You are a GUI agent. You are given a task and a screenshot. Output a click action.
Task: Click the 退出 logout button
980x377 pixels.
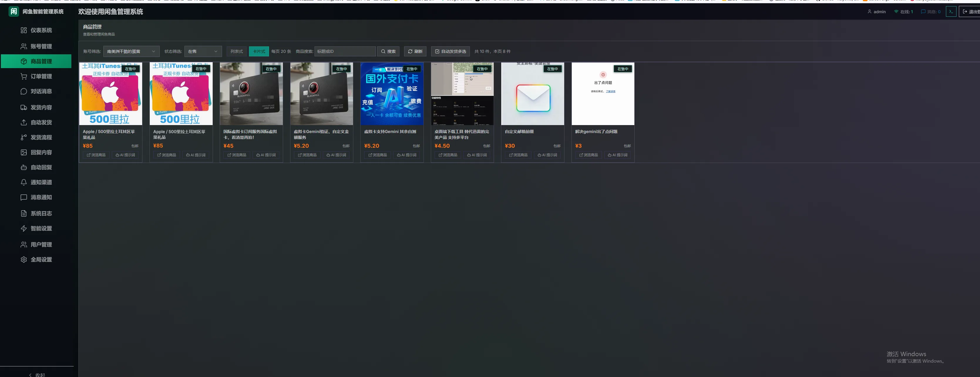[x=970, y=11]
